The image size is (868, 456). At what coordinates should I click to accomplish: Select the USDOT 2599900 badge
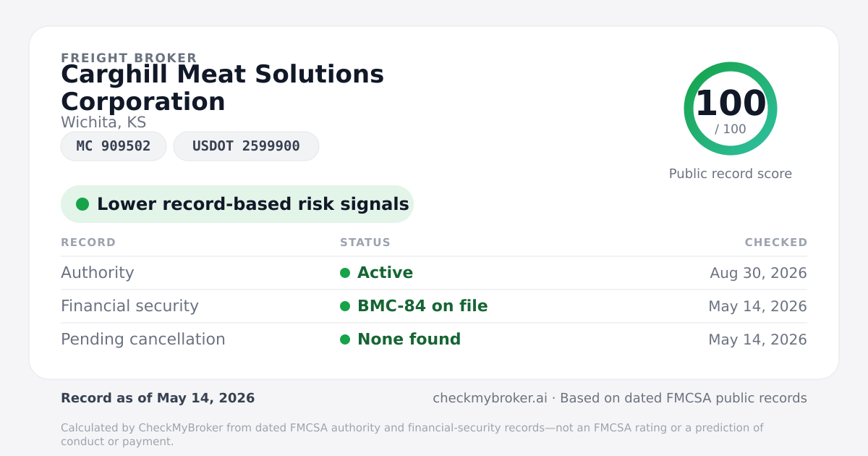point(246,146)
